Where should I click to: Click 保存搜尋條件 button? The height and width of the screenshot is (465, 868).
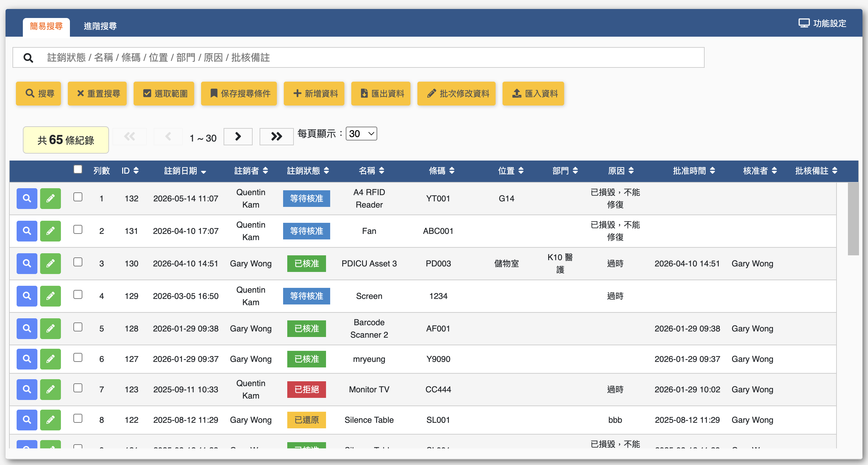(x=239, y=93)
